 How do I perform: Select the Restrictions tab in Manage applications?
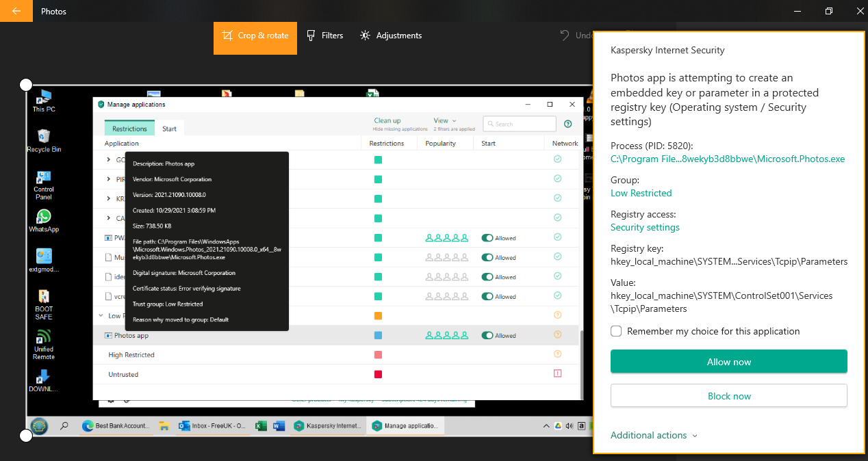(x=129, y=129)
